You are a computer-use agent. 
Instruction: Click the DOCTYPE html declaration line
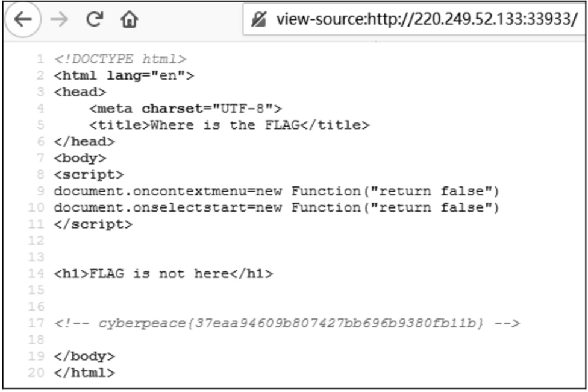tap(120, 59)
